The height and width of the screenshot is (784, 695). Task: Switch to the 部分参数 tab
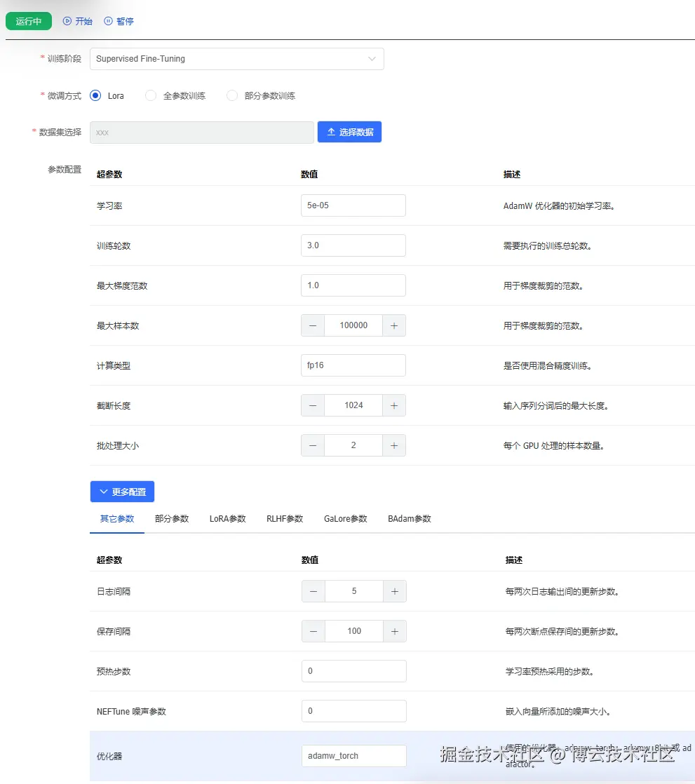point(172,519)
